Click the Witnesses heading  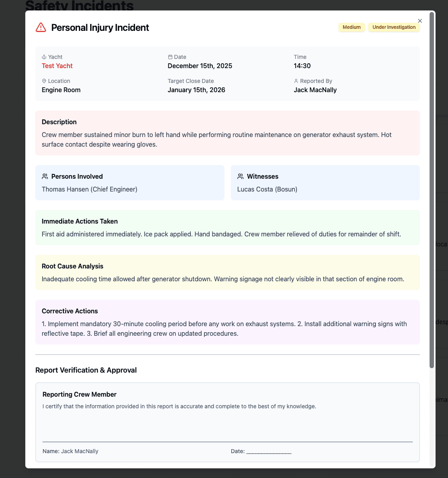coord(262,177)
